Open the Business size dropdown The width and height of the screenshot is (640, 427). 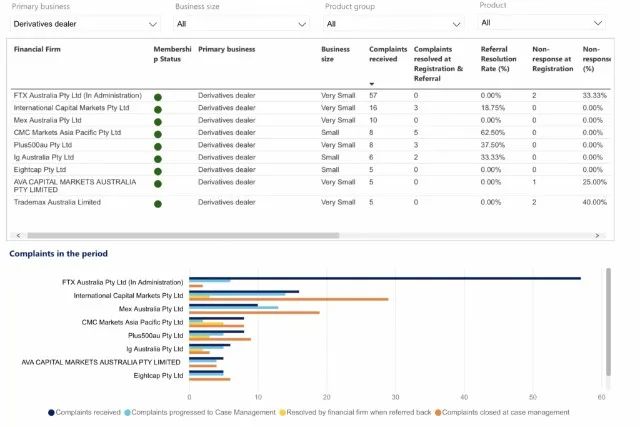pyautogui.click(x=241, y=24)
